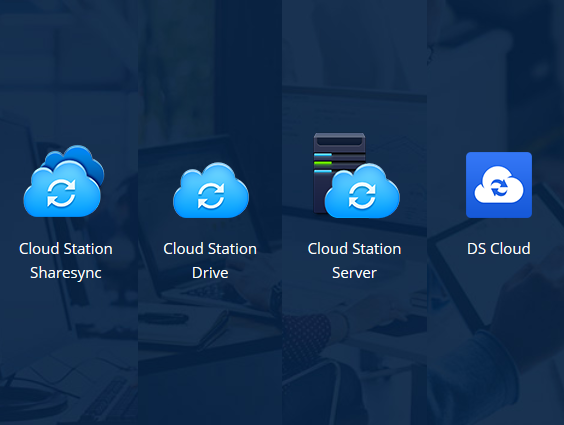
Task: Click the word Server below Cloud Station
Action: pos(354,273)
